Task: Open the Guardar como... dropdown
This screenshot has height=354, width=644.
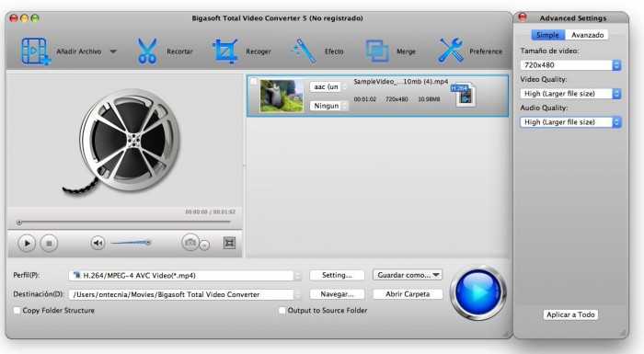Action: click(408, 275)
